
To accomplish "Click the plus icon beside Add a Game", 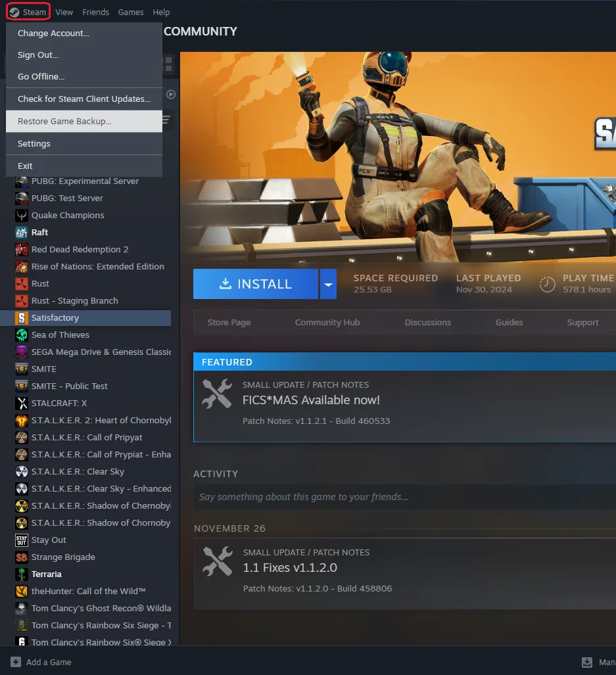I will pyautogui.click(x=16, y=662).
